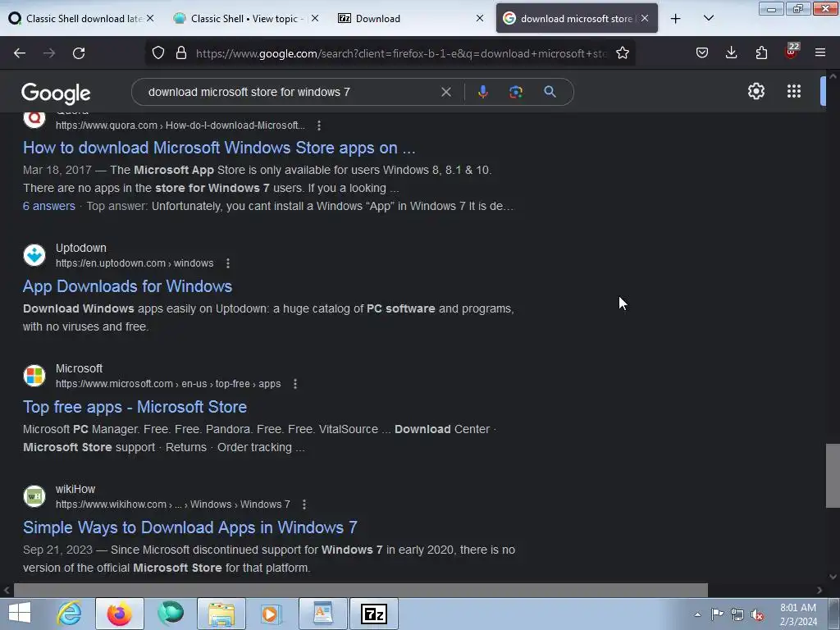
Task: Open How to download Microsoft Windows Store apps link
Action: pos(218,148)
